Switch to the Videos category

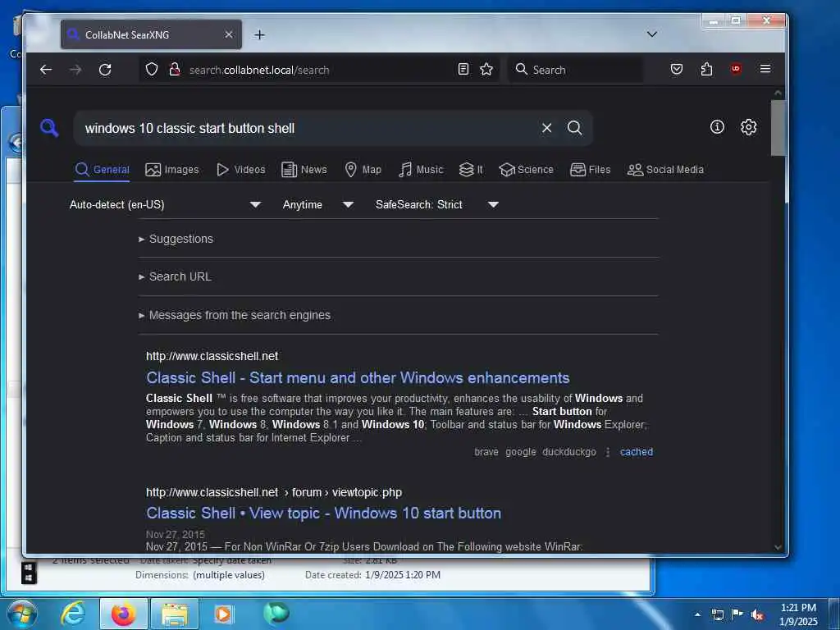click(x=240, y=170)
